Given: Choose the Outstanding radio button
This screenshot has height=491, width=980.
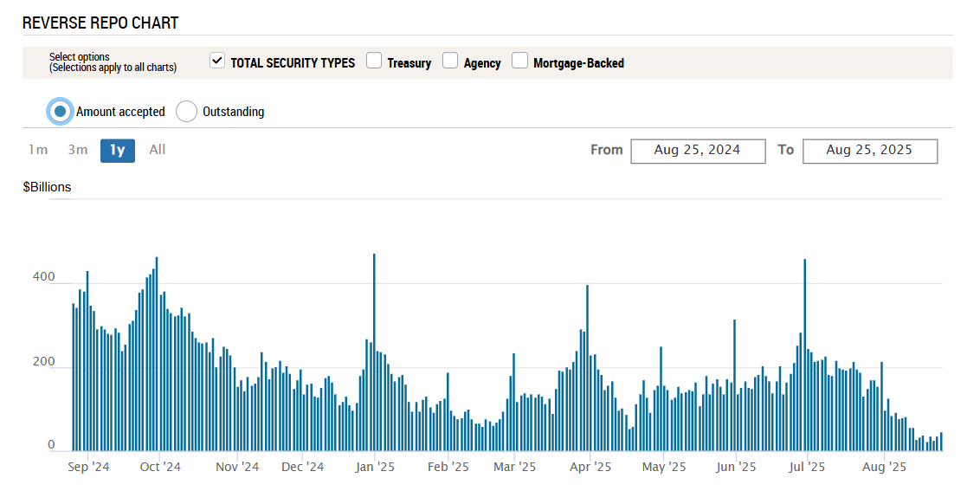Looking at the screenshot, I should coord(186,112).
